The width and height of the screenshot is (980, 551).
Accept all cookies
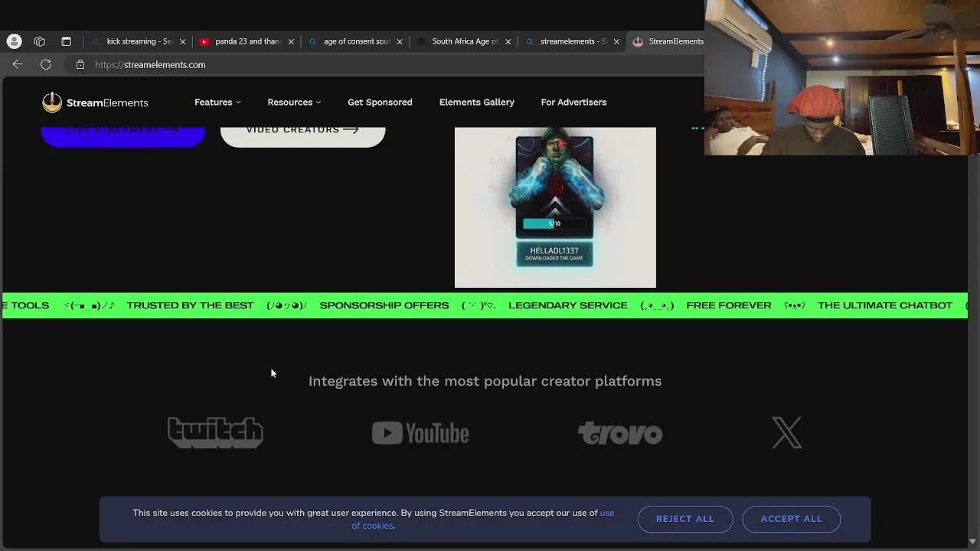[791, 519]
